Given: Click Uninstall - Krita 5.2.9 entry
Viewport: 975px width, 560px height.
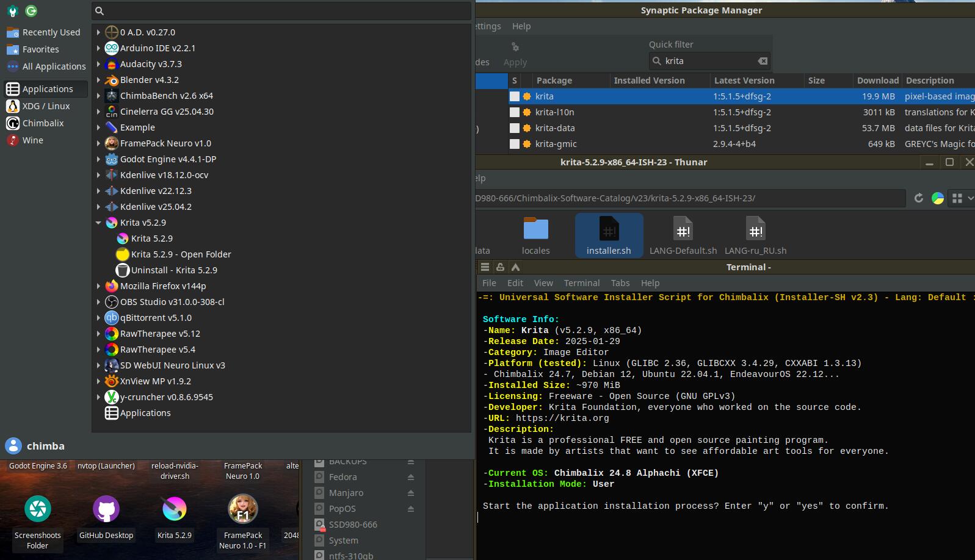Looking at the screenshot, I should click(x=173, y=270).
